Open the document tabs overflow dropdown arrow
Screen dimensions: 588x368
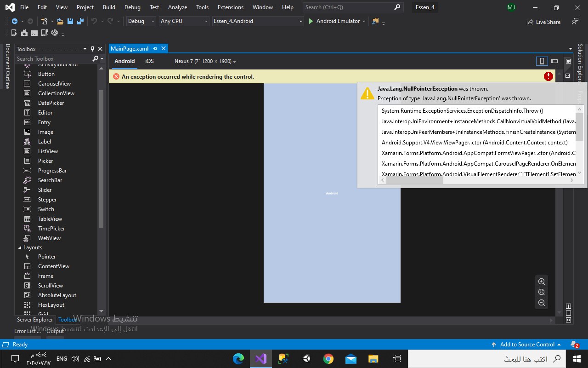click(x=571, y=48)
